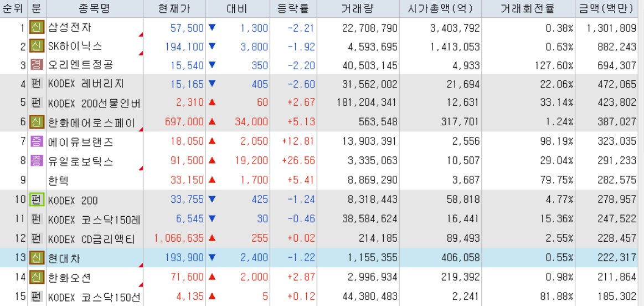Click the 신 badge beside 현대차
The width and height of the screenshot is (644, 306).
(x=37, y=257)
